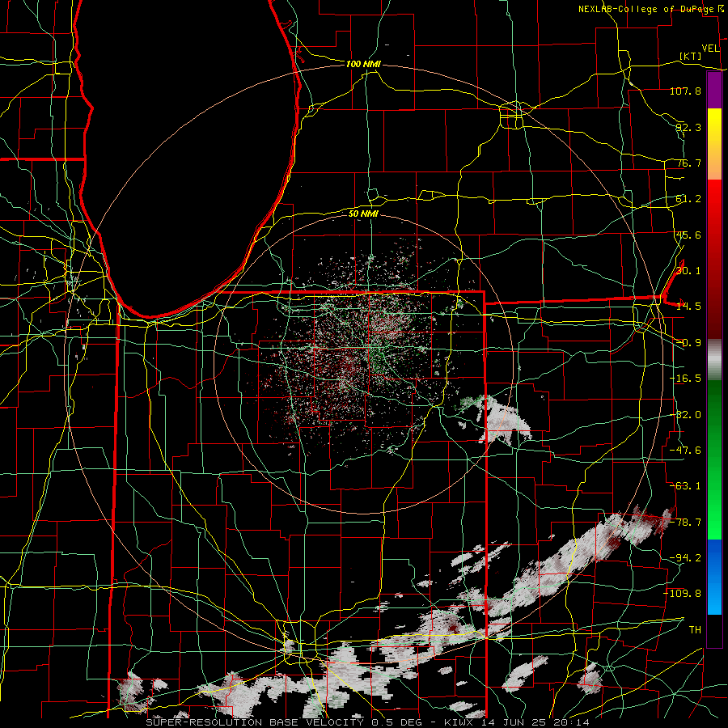Select the 30.1 velocity scale value
This screenshot has height=728, width=728.
(688, 271)
